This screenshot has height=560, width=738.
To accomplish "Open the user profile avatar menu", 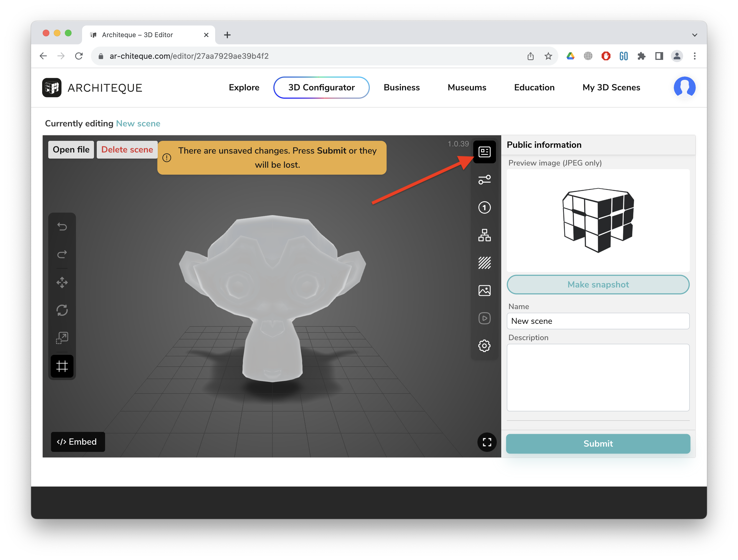I will click(684, 87).
